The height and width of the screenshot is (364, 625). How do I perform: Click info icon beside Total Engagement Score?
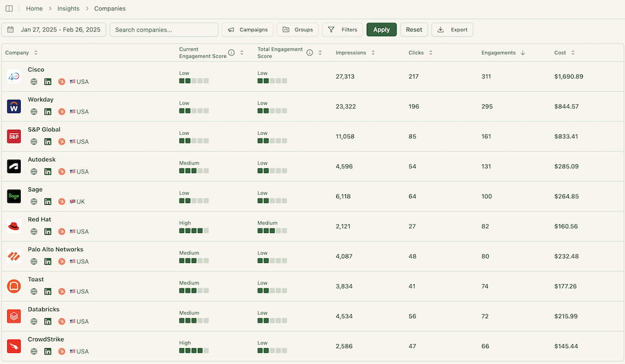coord(309,52)
